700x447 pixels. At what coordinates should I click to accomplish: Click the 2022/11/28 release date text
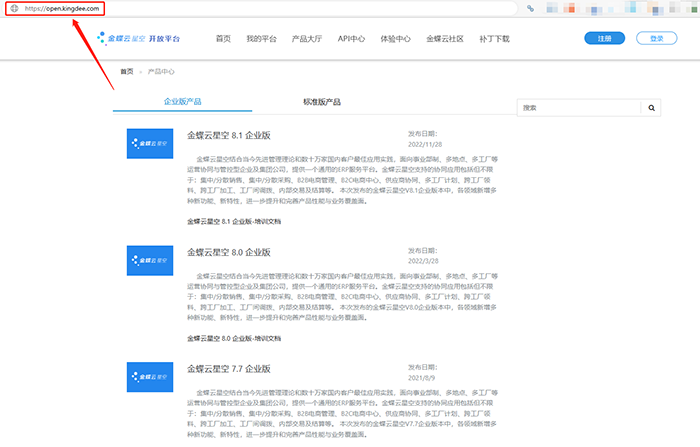(425, 144)
